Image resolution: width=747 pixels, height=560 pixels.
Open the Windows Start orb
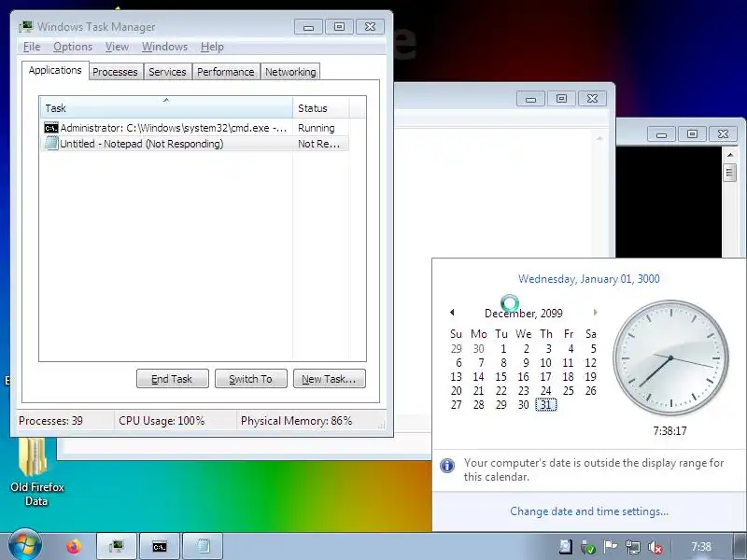point(24,546)
